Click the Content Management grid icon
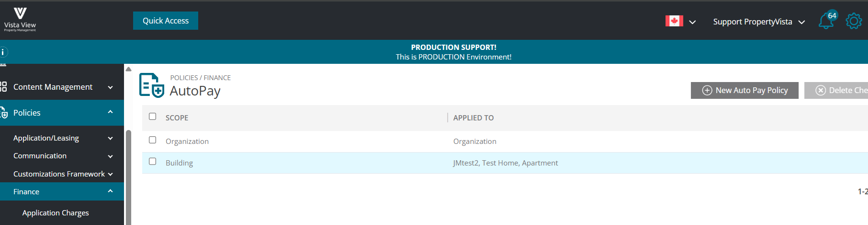 (3, 87)
